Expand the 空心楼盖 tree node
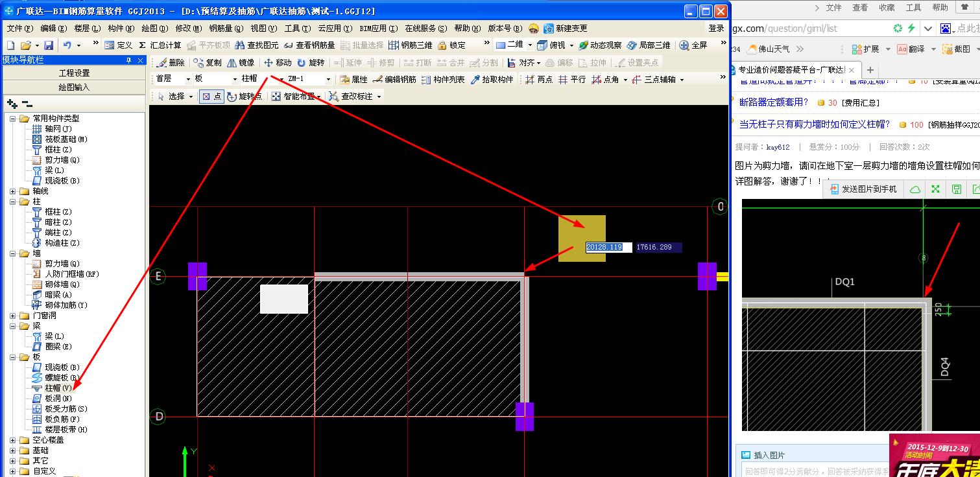980x477 pixels. [x=13, y=440]
